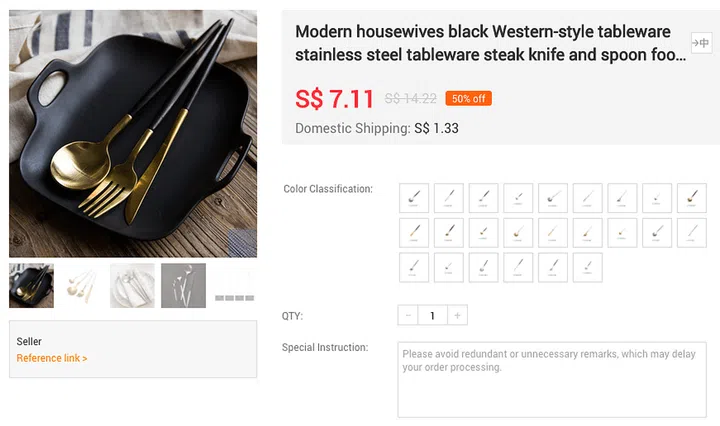The width and height of the screenshot is (720, 426).
Task: Click the Special Instruction text area
Action: 552,379
